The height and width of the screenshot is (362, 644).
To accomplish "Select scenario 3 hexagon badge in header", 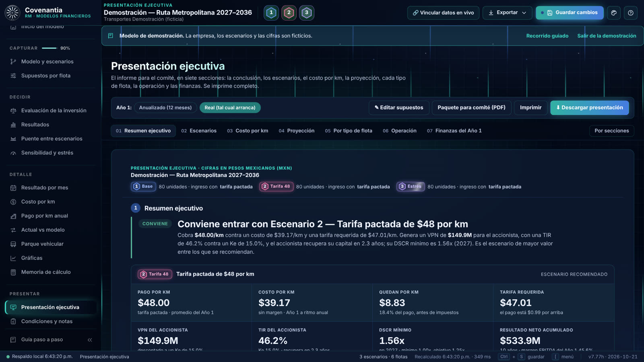I will 307,13.
